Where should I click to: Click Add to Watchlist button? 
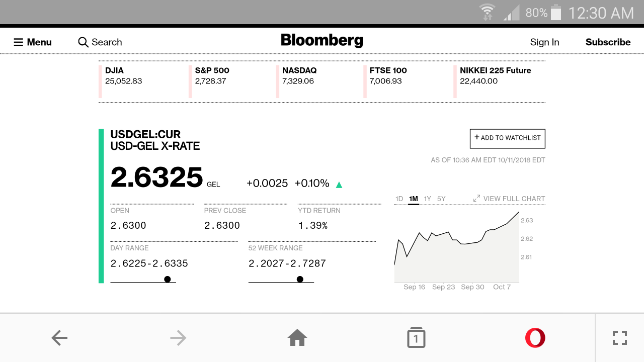click(507, 138)
